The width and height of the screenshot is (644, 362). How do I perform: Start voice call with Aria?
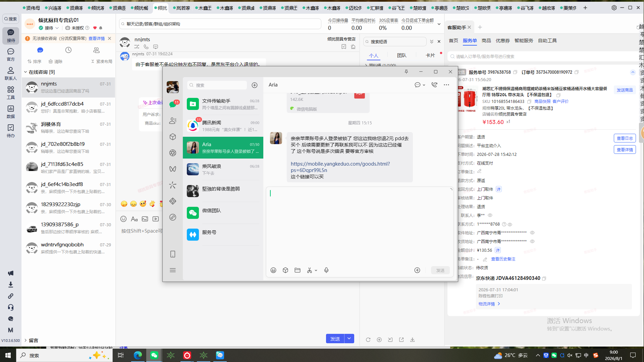coord(434,85)
